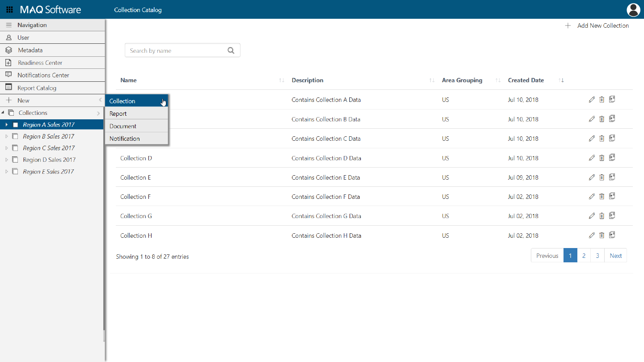The height and width of the screenshot is (362, 644).
Task: Copy Collection H with the duplicate icon
Action: tap(612, 235)
